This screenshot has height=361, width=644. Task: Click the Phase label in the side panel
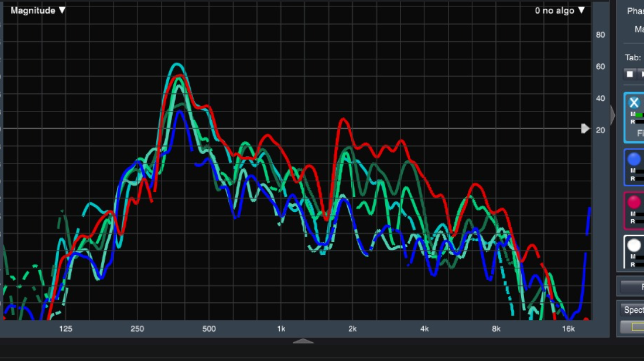coord(635,11)
